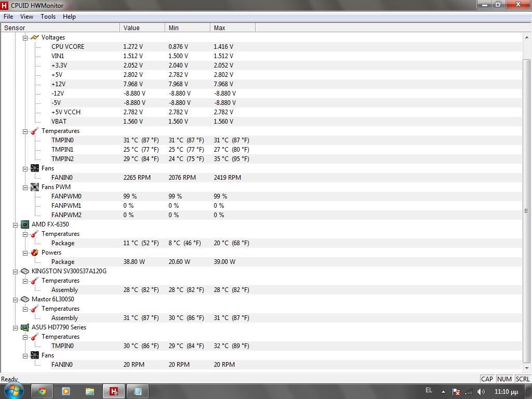Open the Help menu
Screen dimensions: 532x399
[69, 17]
